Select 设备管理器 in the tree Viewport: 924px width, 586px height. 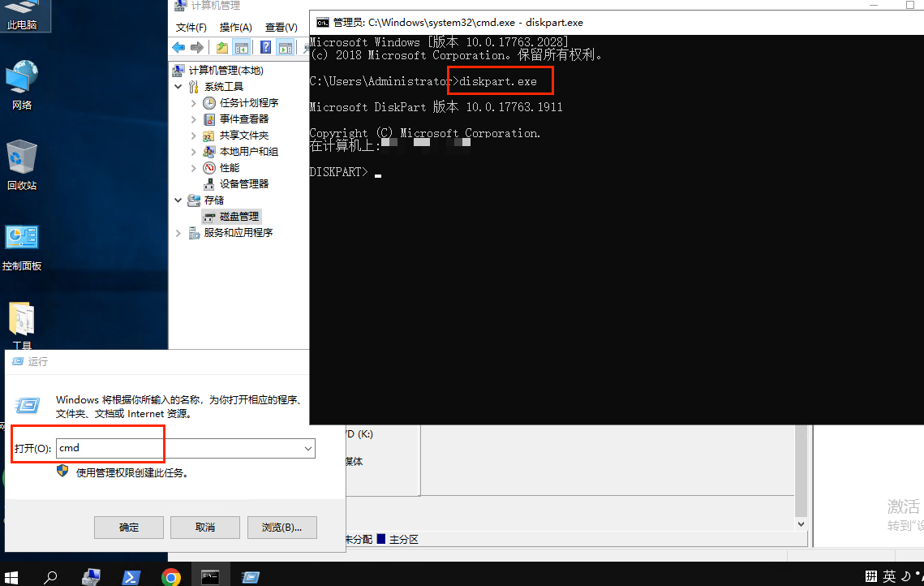[244, 184]
